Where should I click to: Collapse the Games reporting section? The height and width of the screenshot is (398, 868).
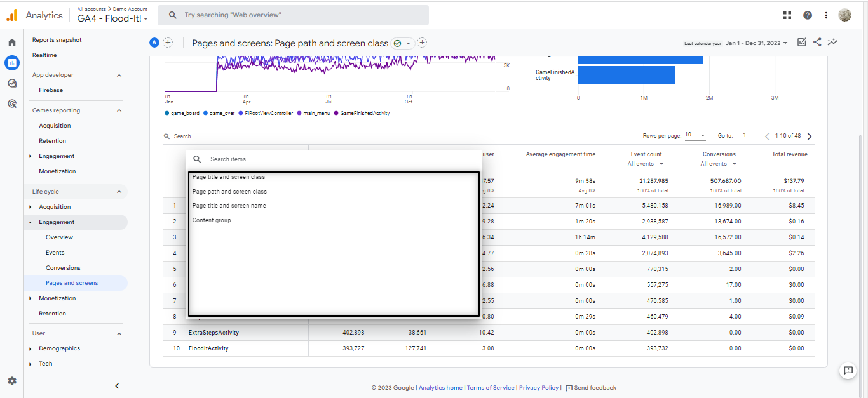119,110
